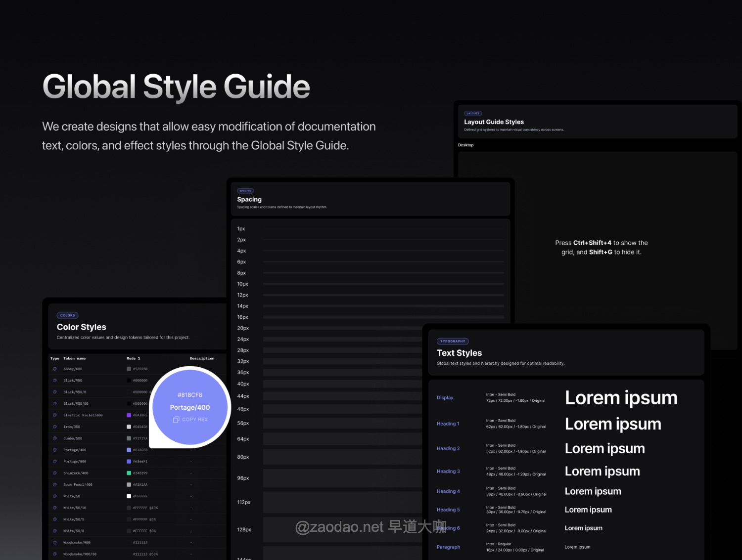Click the palette type icon for Abbey/600
The height and width of the screenshot is (560, 742).
tap(55, 369)
